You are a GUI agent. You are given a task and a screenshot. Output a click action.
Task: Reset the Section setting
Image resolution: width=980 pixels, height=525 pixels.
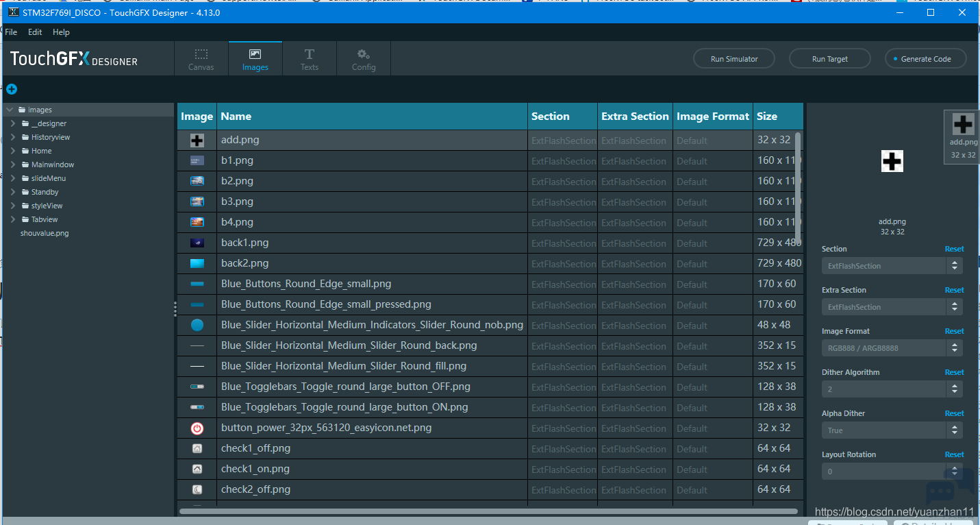[954, 249]
